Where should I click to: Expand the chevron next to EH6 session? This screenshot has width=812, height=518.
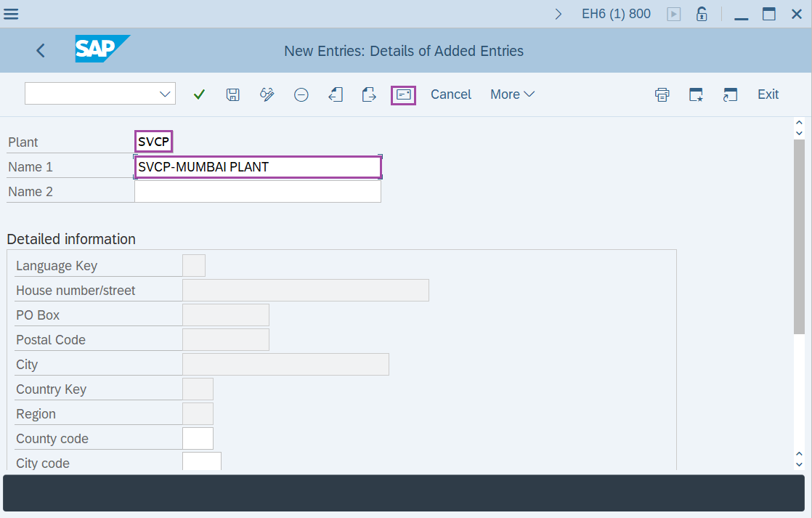click(558, 13)
